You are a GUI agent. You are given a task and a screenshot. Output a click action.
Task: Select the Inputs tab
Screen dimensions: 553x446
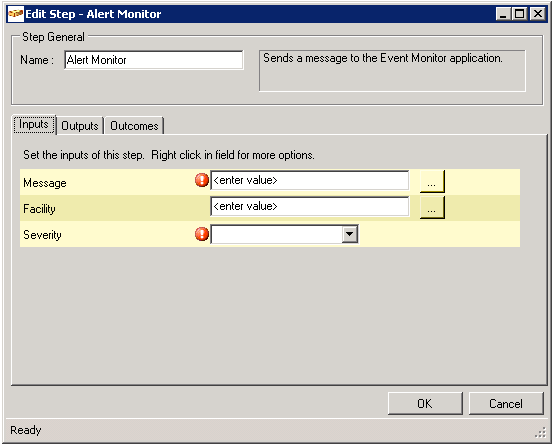point(34,124)
